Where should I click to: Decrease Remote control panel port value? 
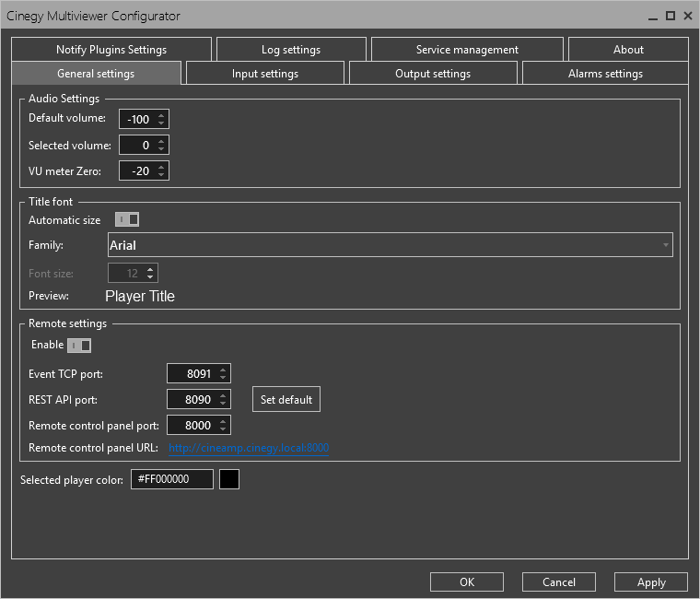tap(223, 429)
